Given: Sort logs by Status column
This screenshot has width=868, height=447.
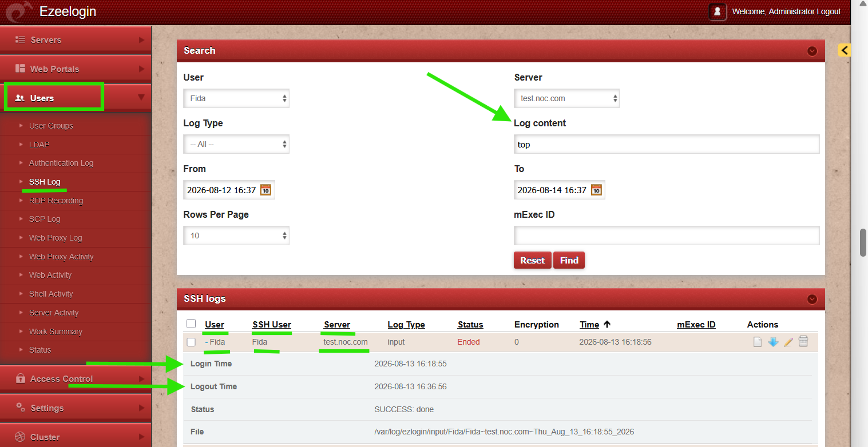Looking at the screenshot, I should tap(470, 325).
